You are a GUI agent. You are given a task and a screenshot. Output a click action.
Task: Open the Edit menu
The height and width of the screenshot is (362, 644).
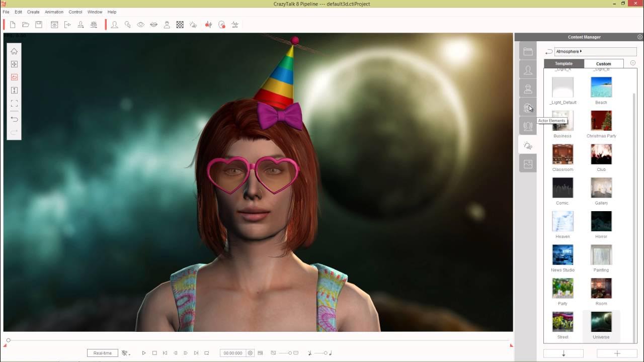coord(18,12)
